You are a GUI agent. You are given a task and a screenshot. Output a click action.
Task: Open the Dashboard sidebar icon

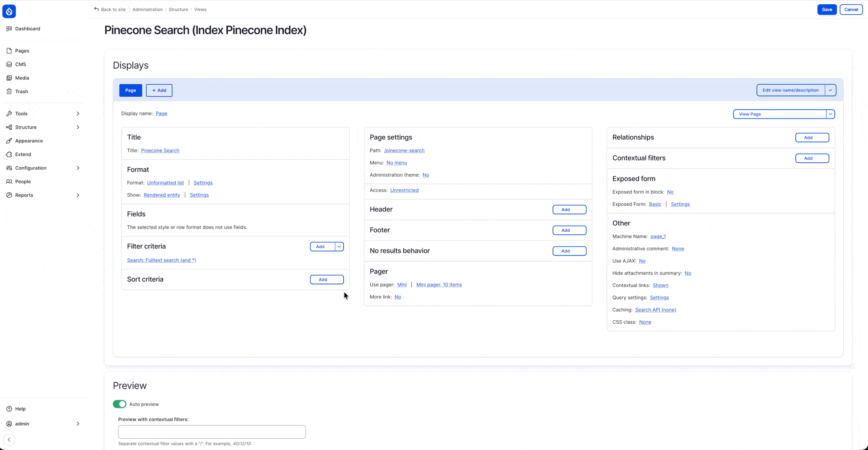tap(9, 29)
